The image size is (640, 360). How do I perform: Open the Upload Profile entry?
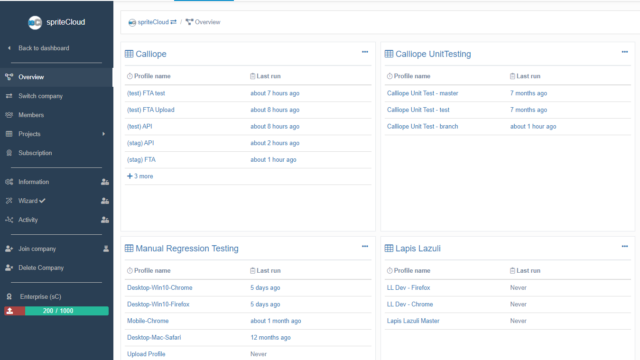click(146, 354)
